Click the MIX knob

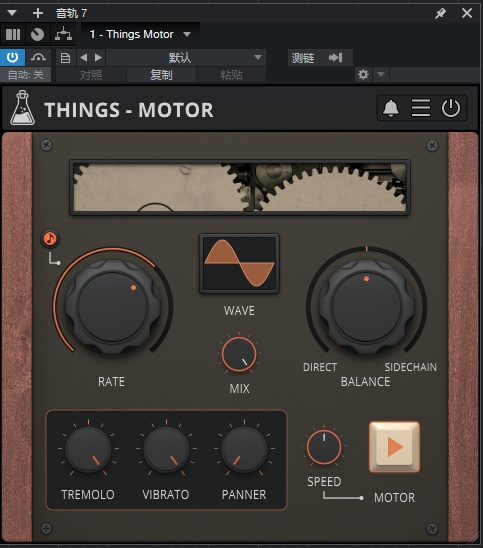click(x=239, y=354)
